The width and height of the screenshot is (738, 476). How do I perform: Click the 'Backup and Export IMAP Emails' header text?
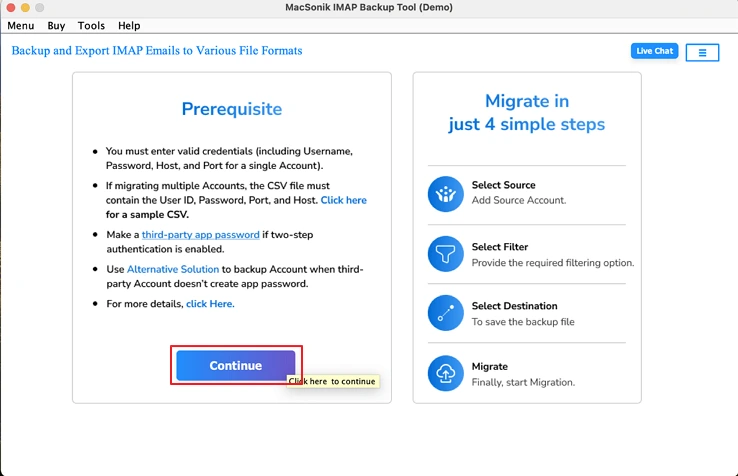[157, 50]
